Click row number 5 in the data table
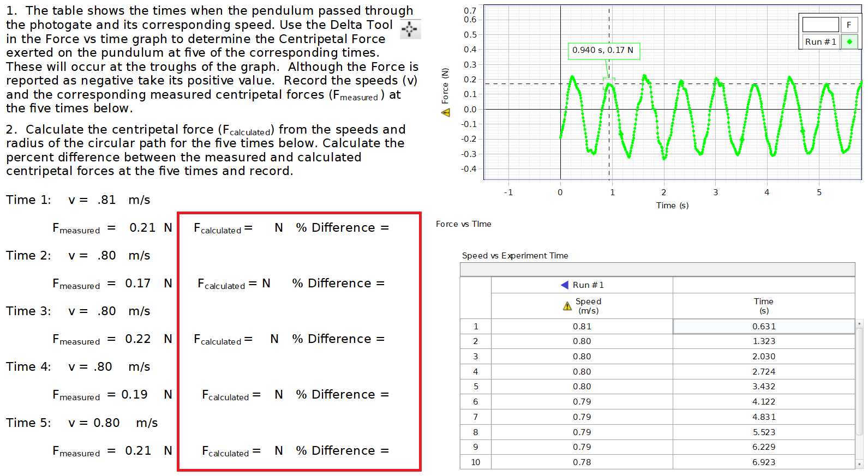The width and height of the screenshot is (868, 476). tap(476, 387)
